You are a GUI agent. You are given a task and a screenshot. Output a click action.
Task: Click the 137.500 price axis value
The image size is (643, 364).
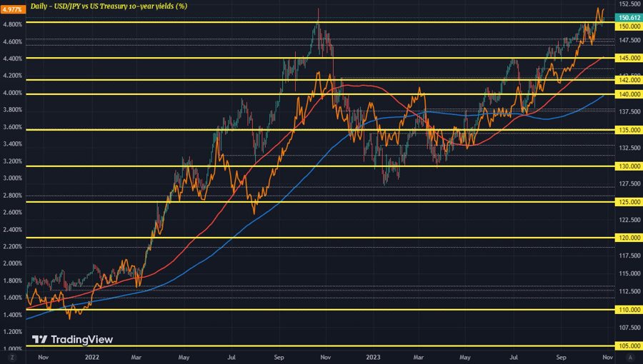629,112
